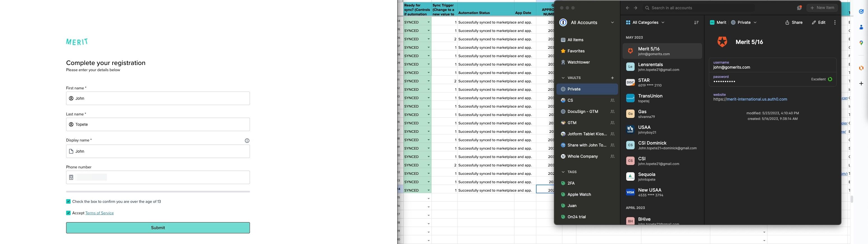Select the GTM vault
The height and width of the screenshot is (244, 868).
point(587,123)
